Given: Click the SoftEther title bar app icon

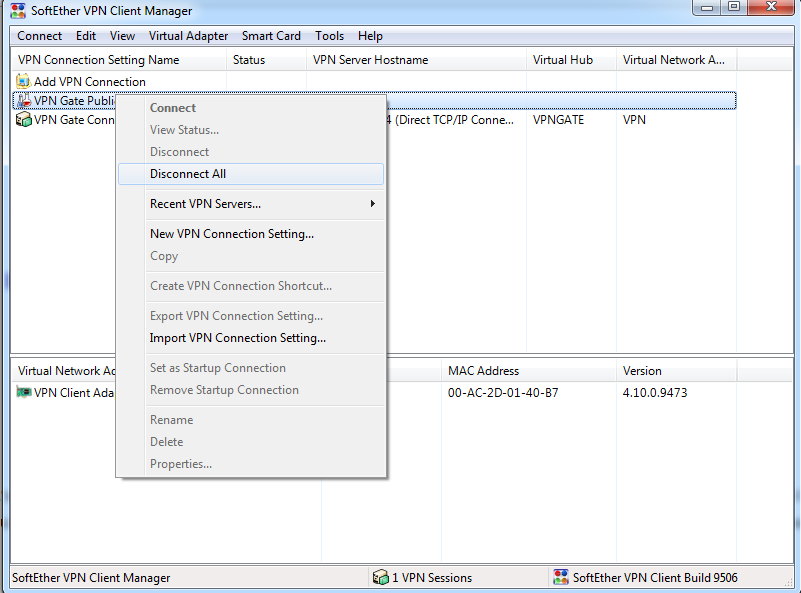Looking at the screenshot, I should tap(18, 11).
